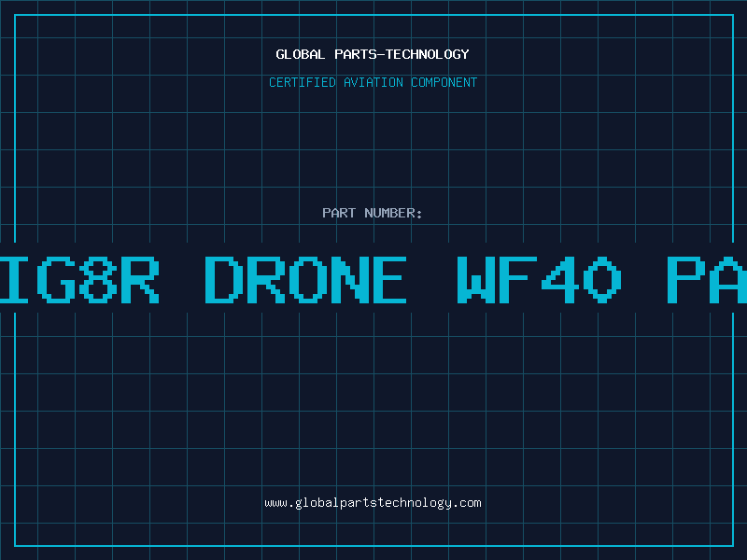The height and width of the screenshot is (560, 747).
Task: Select the PARTS-TECHNOLOGY header text
Action: pyautogui.click(x=402, y=54)
